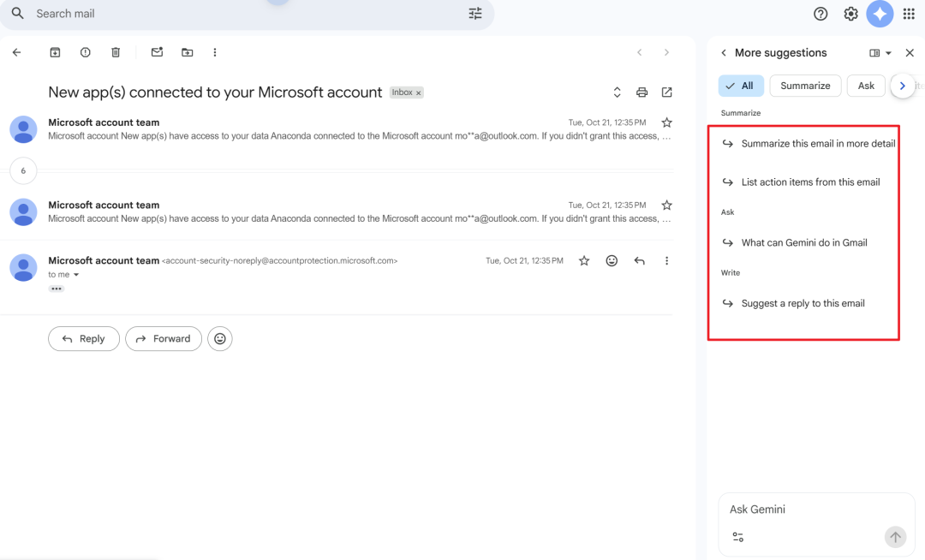Show trimmed content in the last message
The image size is (925, 560).
click(x=57, y=289)
